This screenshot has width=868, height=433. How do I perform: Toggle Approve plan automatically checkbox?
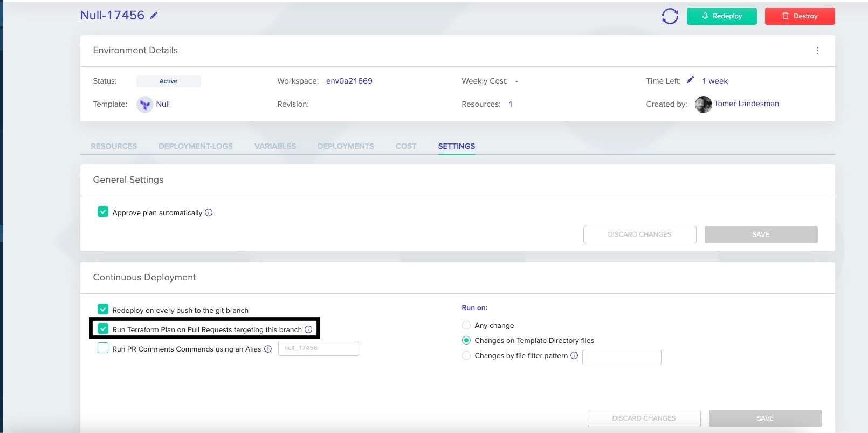pos(103,212)
